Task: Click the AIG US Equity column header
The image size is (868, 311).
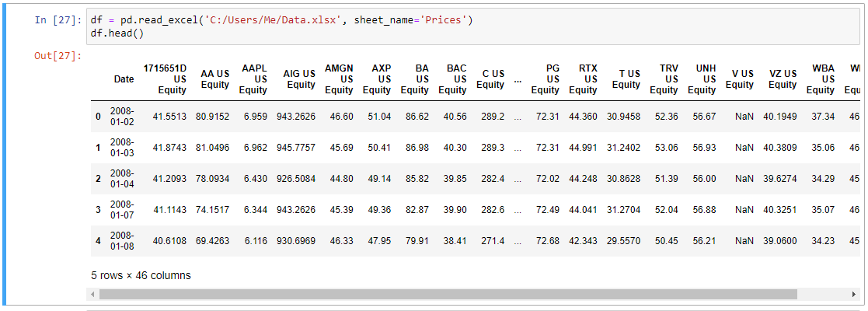Action: [299, 79]
